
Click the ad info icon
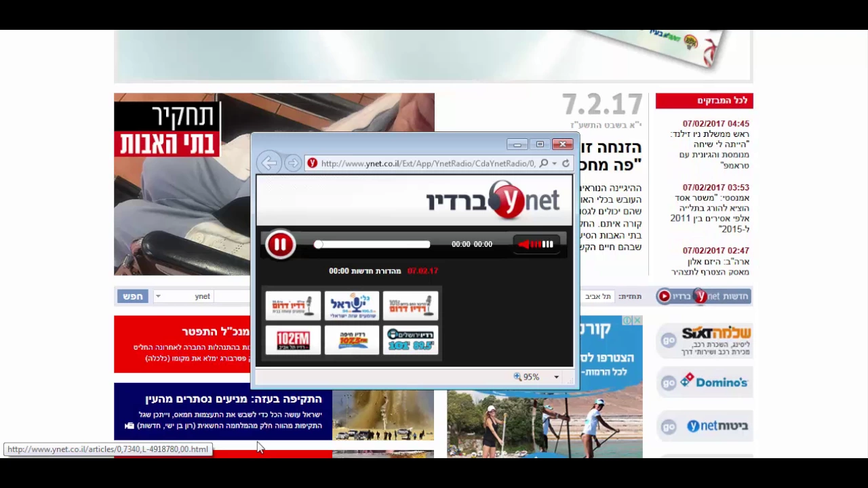click(628, 321)
